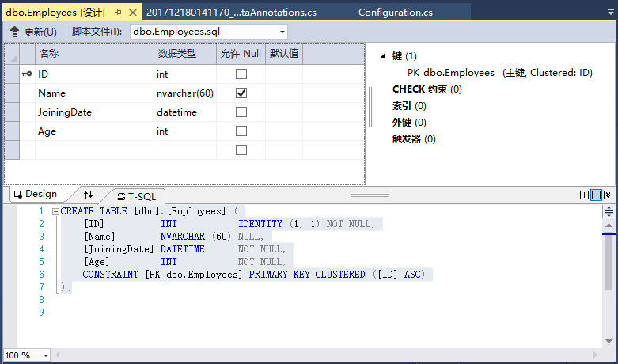Viewport: 618px width, 364px height.
Task: Click the editor split handle above scrollbar
Action: (x=609, y=211)
